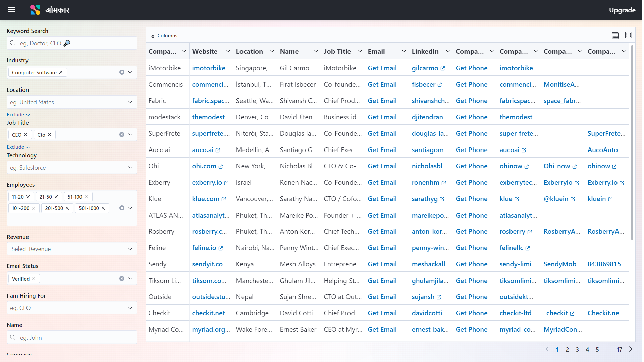Open the feline.io website link
The image size is (644, 362).
207,248
